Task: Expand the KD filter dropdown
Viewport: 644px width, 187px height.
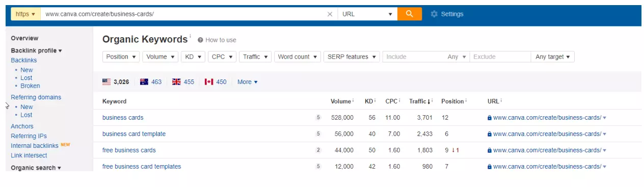Action: 193,57
